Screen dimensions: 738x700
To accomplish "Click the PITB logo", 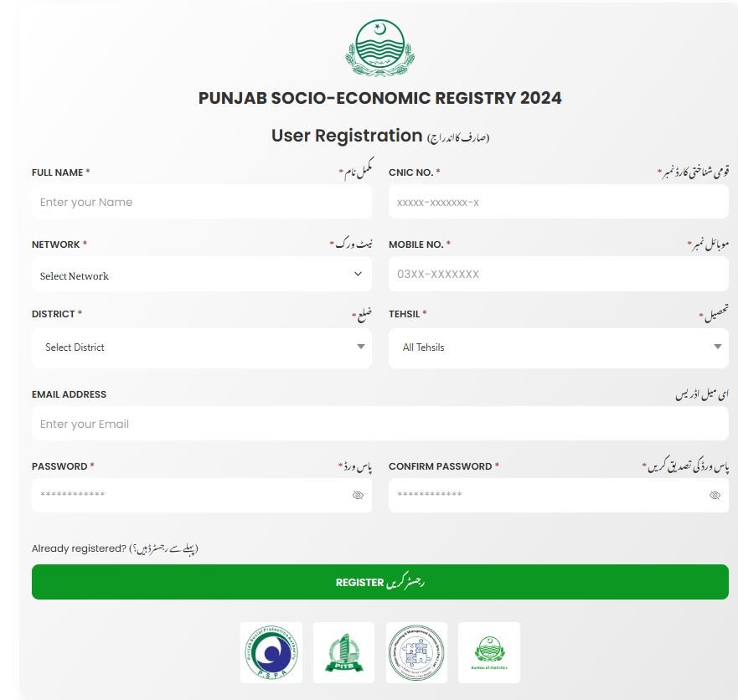I will 343,652.
